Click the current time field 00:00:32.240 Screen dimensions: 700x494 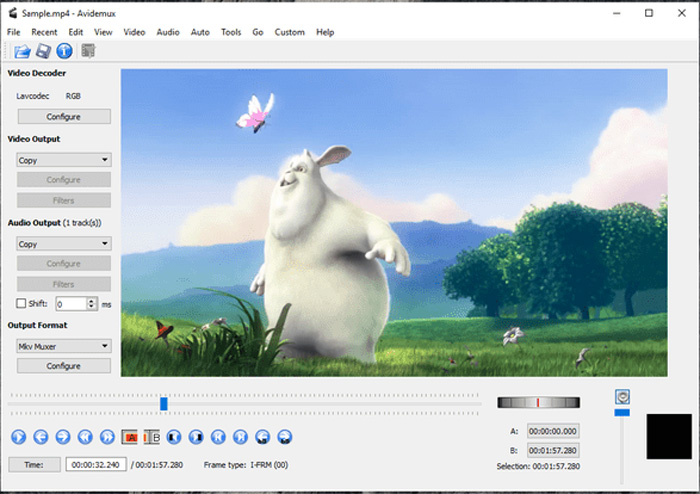pyautogui.click(x=96, y=465)
